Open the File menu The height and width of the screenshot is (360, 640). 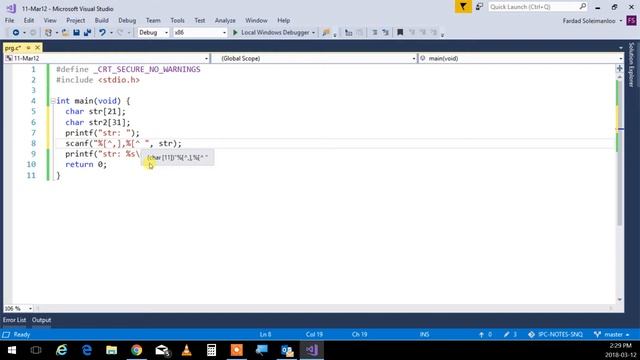coord(9,20)
